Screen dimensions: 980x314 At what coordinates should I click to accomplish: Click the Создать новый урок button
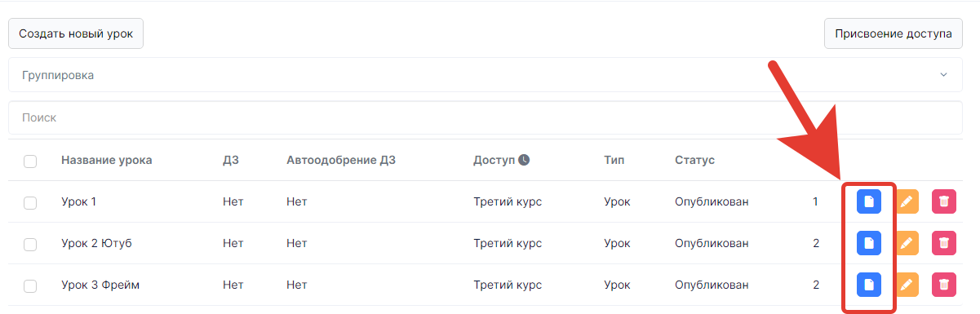point(76,34)
